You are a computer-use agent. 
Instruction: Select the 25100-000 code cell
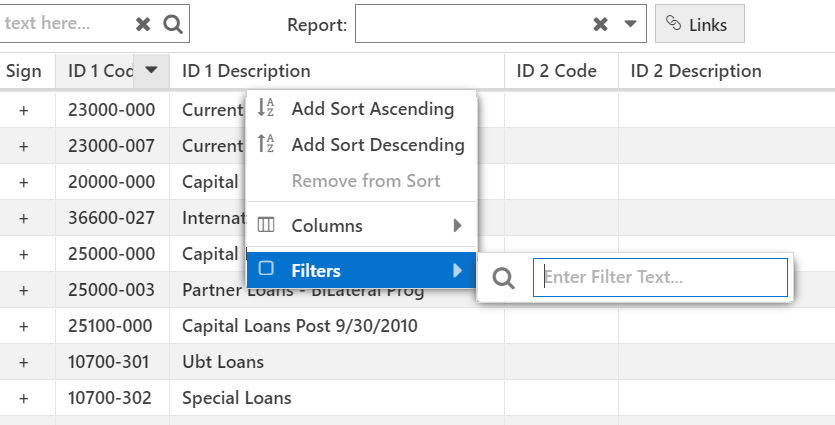pyautogui.click(x=112, y=326)
